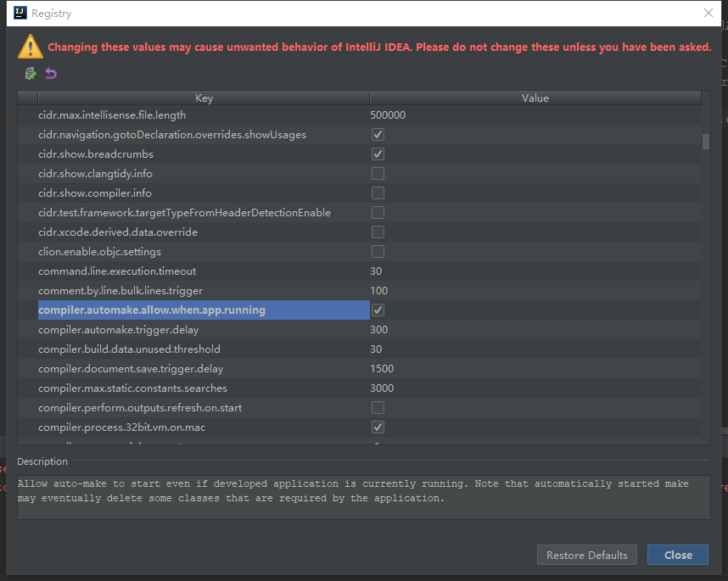Click the IntelliJ IDEA logo in title bar
The height and width of the screenshot is (581, 728).
click(20, 13)
